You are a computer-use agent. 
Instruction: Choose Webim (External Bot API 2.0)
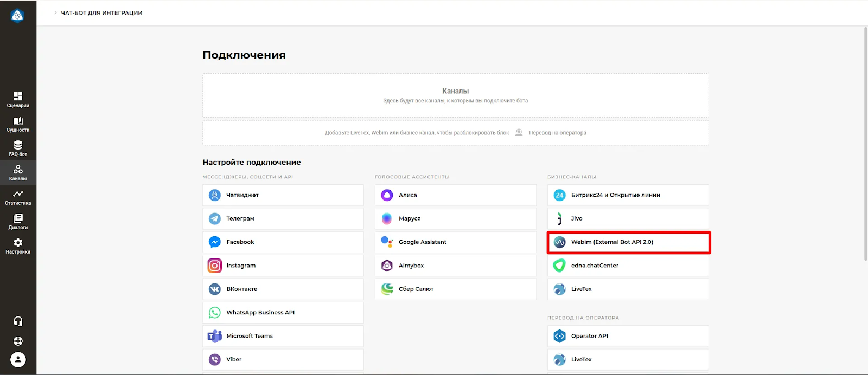click(x=628, y=242)
